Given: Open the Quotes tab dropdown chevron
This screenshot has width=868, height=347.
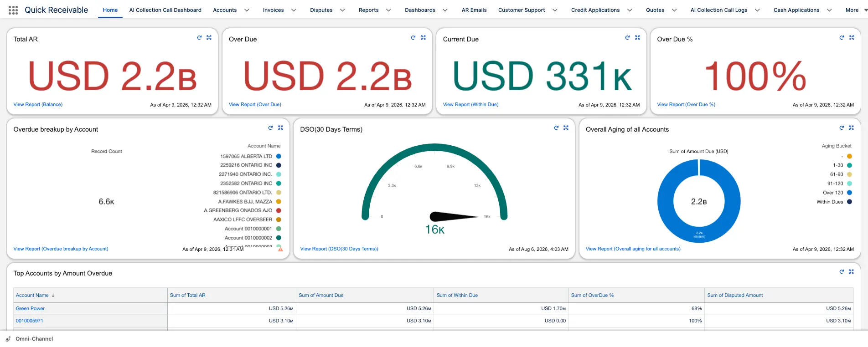Looking at the screenshot, I should (674, 10).
